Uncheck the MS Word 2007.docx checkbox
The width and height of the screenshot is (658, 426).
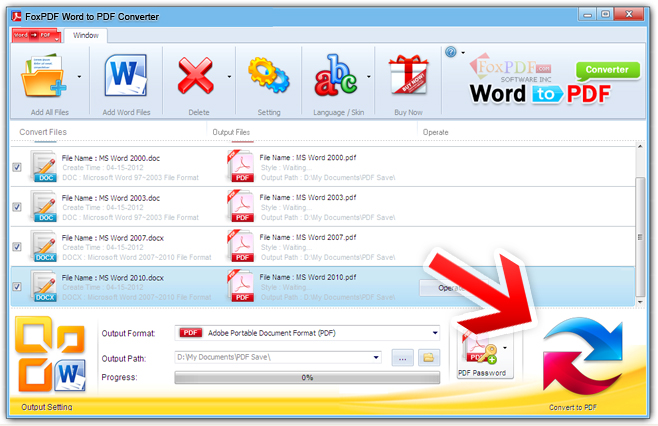tap(17, 247)
